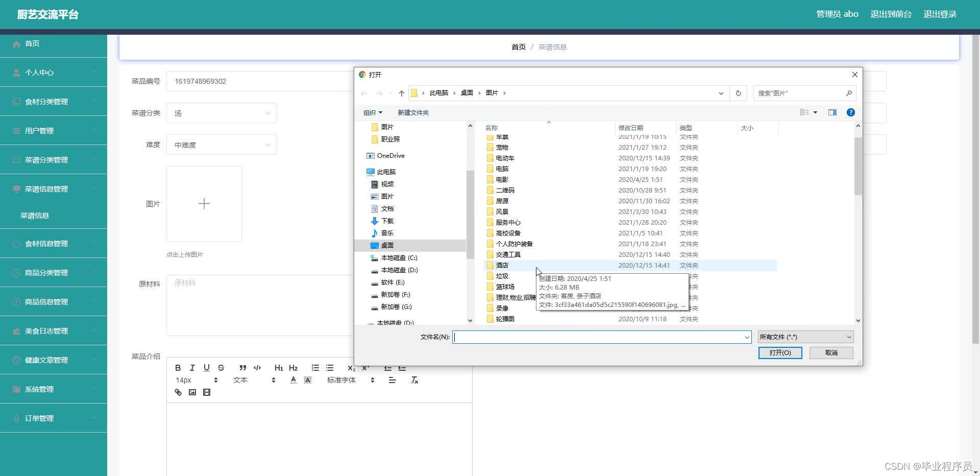This screenshot has width=980, height=476.
Task: Open the 所有文件 file type dropdown
Action: 805,337
